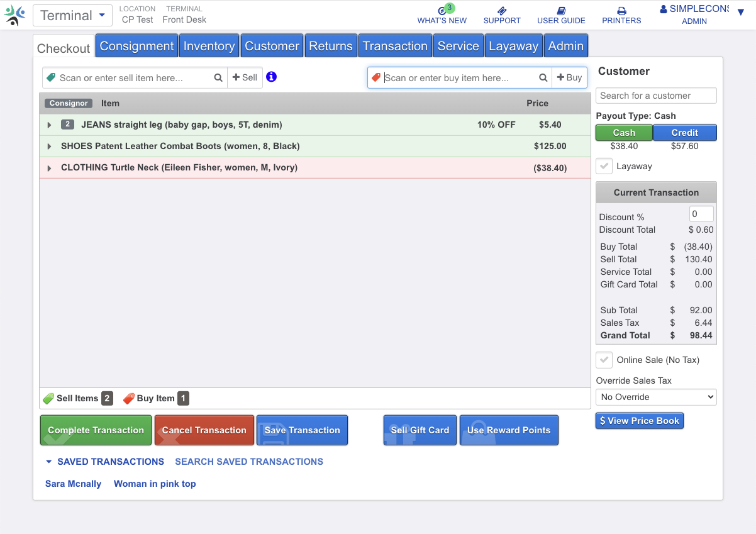Open the Override Sales Tax dropdown
The image size is (756, 534).
656,397
